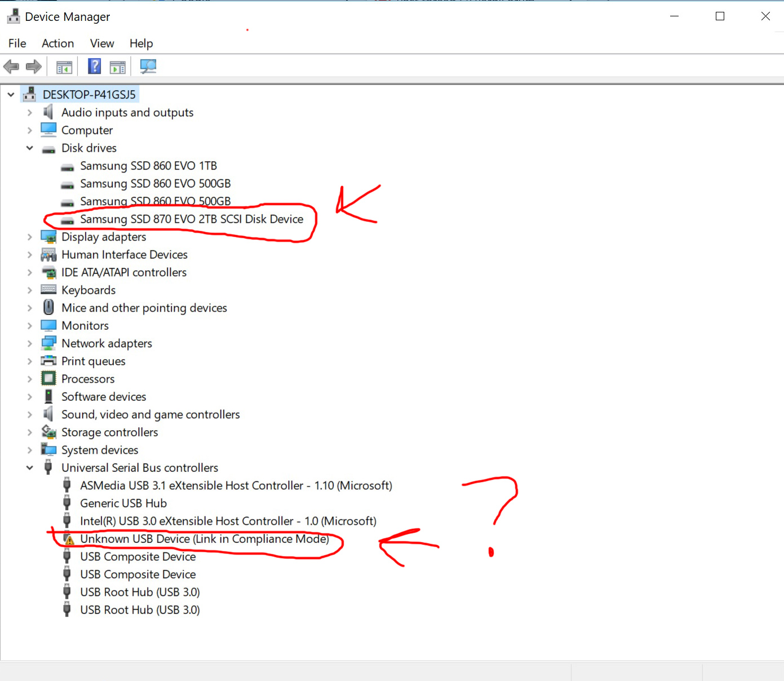Select the DESKTOP-P41GSJ5 computer name

tap(89, 95)
